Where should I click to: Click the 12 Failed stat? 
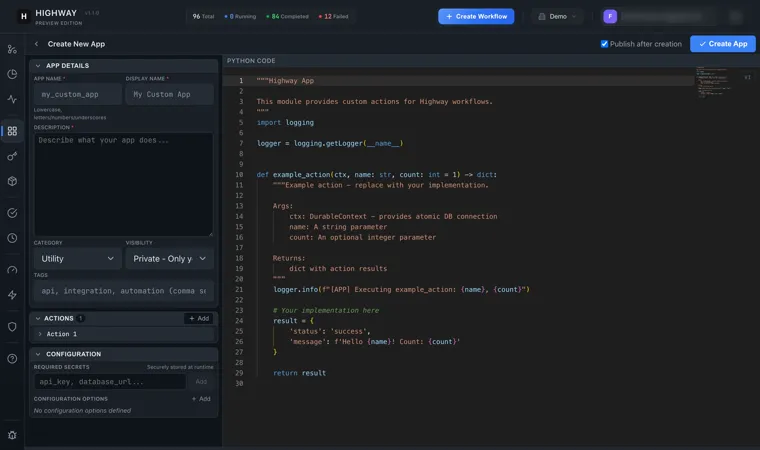tap(333, 16)
